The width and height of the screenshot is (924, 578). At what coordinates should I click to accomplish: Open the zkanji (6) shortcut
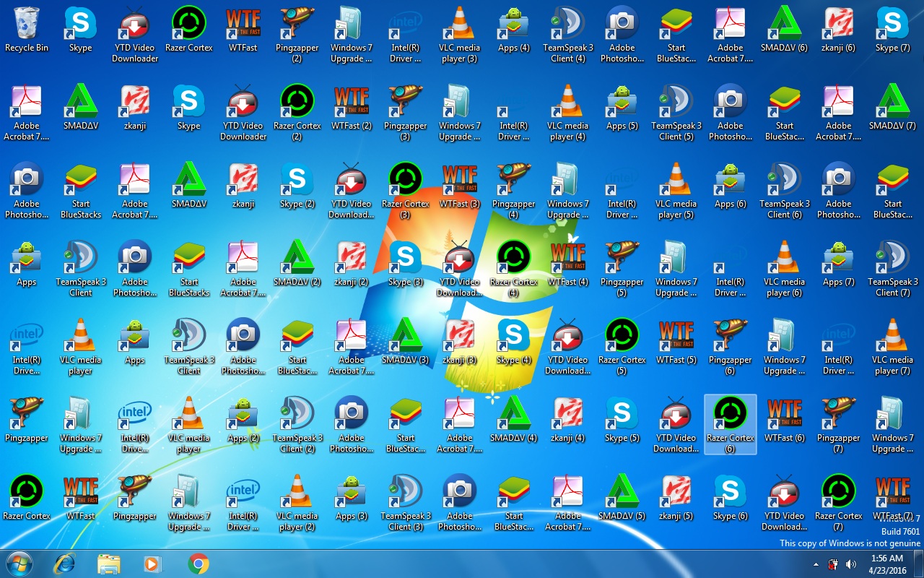(x=839, y=30)
